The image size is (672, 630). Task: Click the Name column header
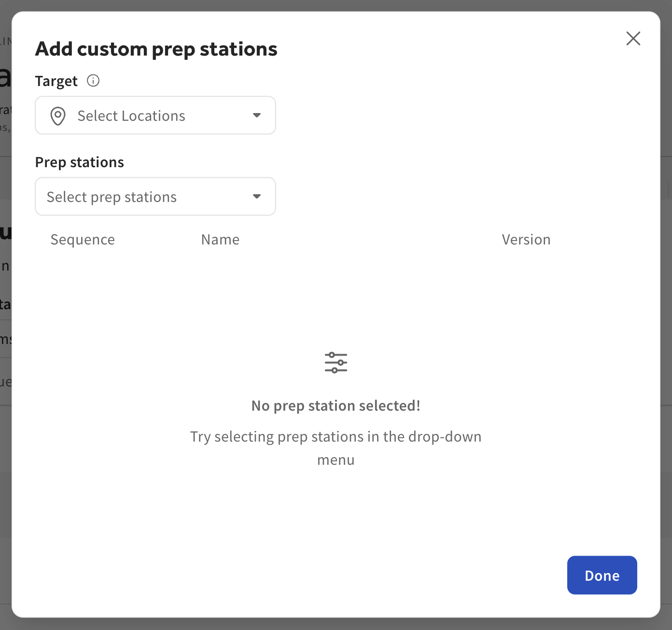coord(220,240)
